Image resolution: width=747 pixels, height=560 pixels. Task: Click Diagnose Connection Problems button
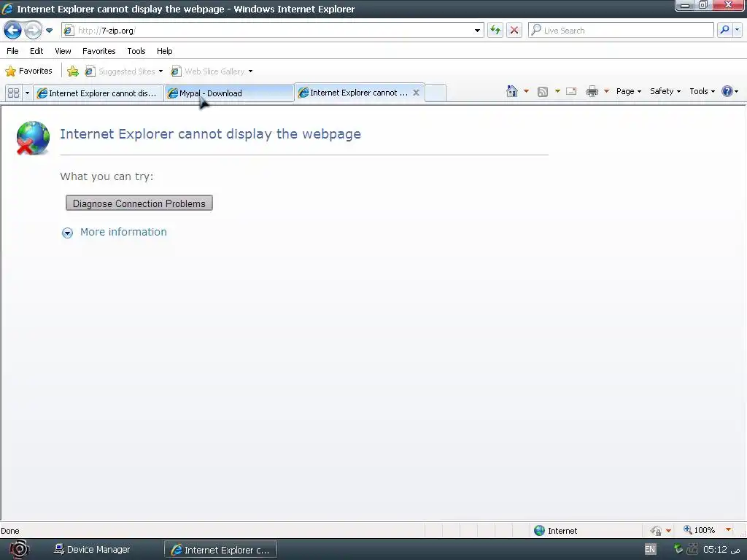click(x=139, y=203)
